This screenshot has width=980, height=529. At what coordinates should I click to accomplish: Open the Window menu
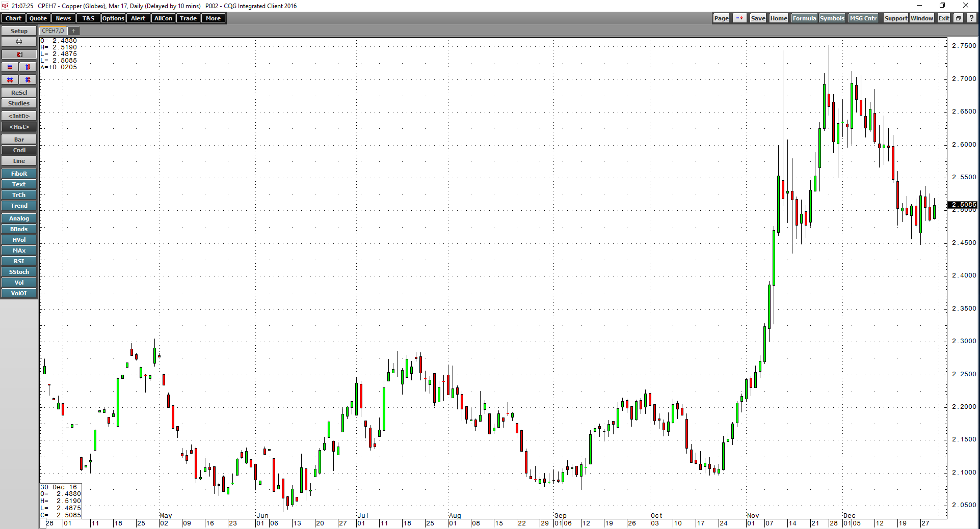921,18
